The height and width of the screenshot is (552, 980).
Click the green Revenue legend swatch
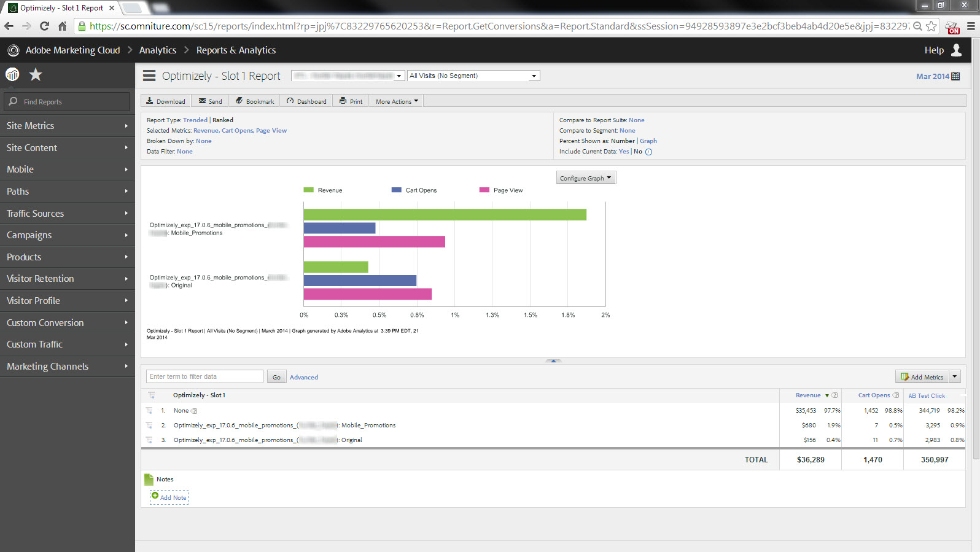click(309, 190)
